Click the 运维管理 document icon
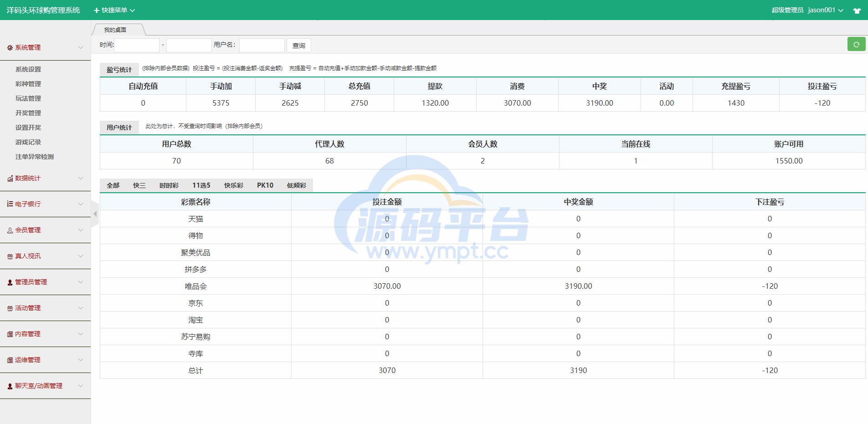This screenshot has width=868, height=424. (x=10, y=360)
